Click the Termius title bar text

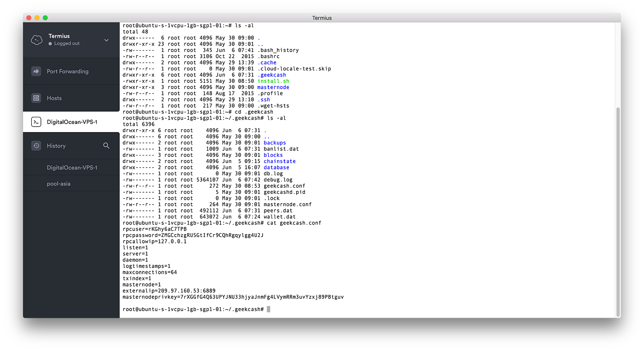(322, 17)
